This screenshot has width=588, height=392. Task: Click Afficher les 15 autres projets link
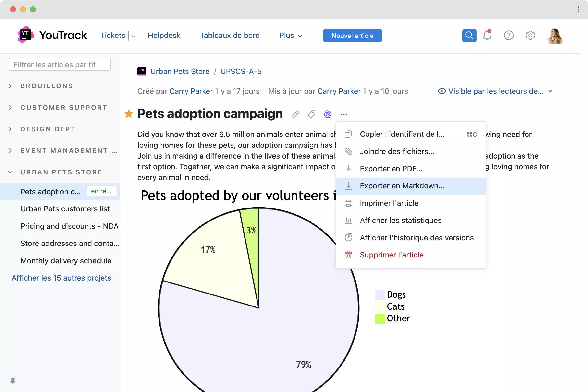(61, 278)
